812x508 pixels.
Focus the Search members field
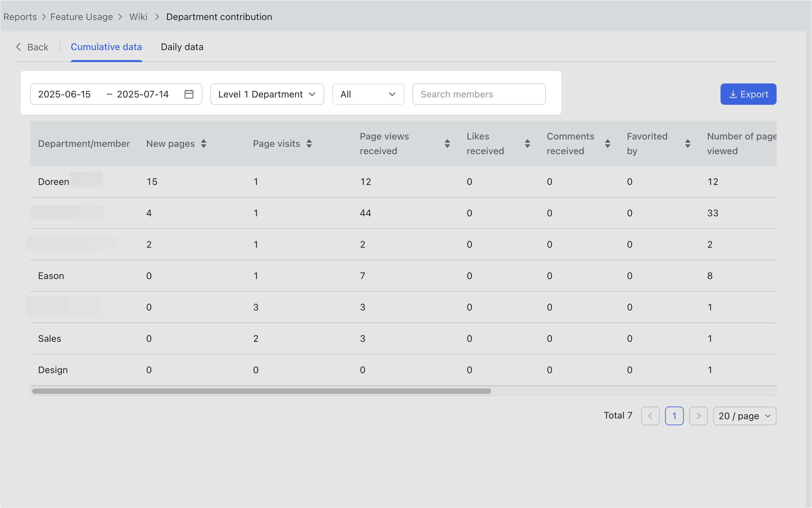479,94
